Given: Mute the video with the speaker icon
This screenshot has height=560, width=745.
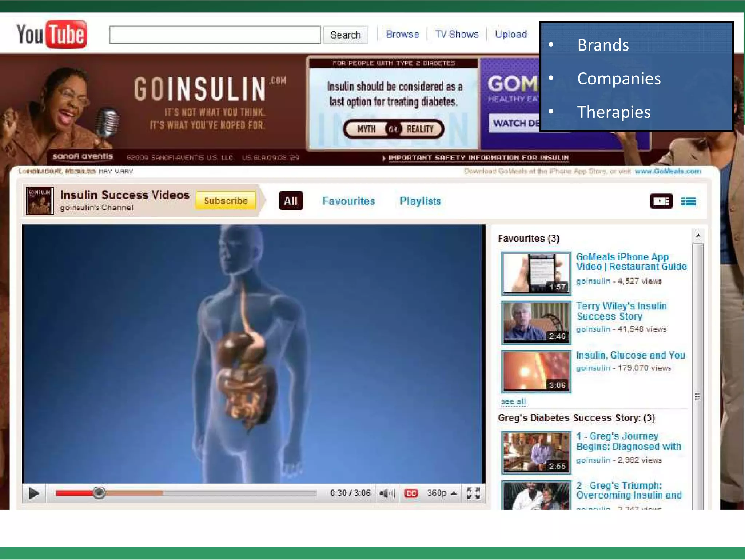Looking at the screenshot, I should pyautogui.click(x=387, y=493).
